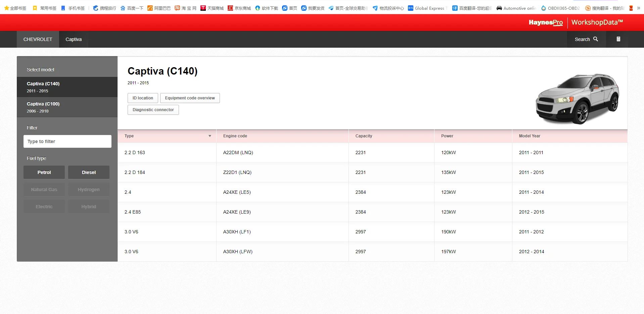The height and width of the screenshot is (314, 644).
Task: Open the 软件下载 bookmark
Action: click(267, 8)
